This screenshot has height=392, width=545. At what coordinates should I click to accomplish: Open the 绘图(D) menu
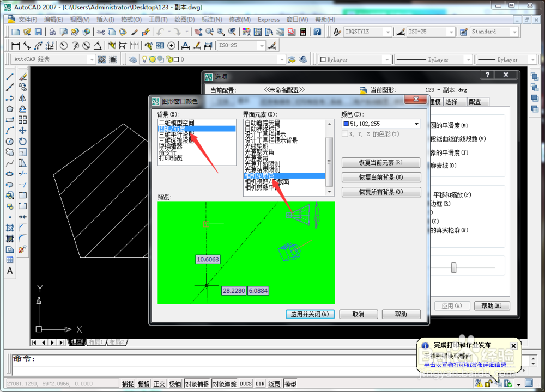(x=185, y=20)
